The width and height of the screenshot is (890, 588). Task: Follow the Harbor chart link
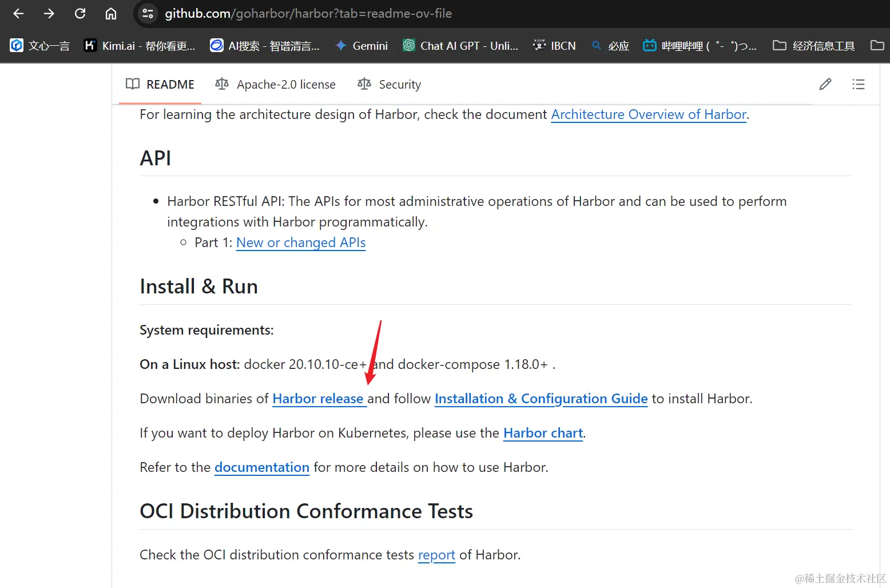(543, 433)
